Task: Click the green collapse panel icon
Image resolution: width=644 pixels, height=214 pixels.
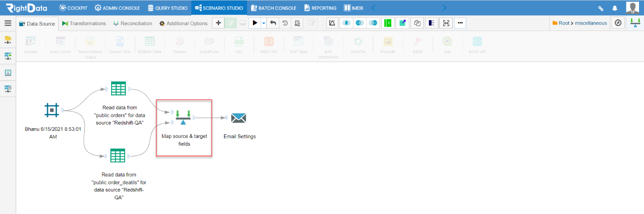Action: (x=387, y=23)
